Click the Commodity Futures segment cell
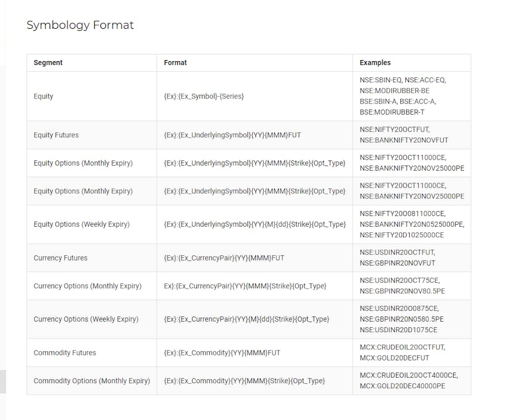 click(x=65, y=353)
